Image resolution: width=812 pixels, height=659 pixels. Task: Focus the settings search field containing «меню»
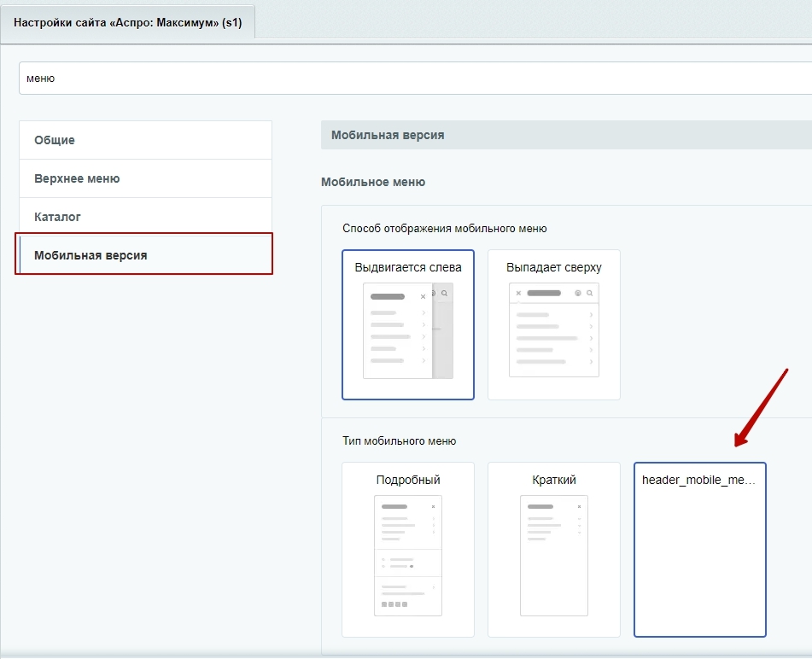410,78
